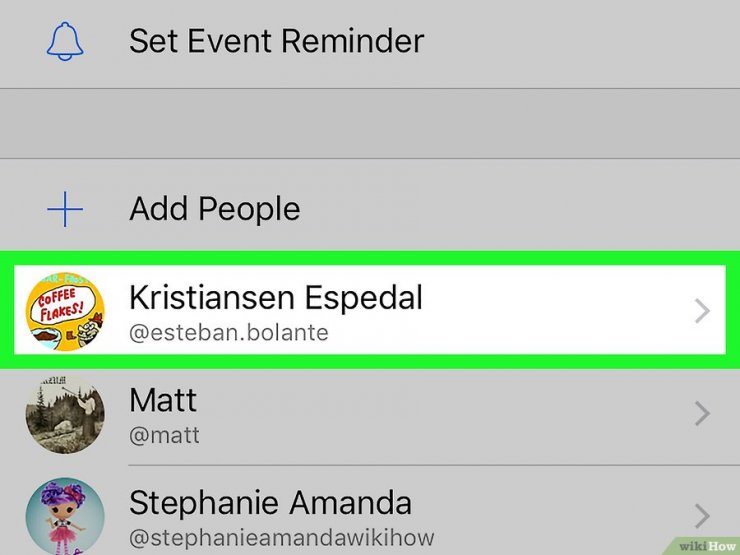Tap the @esteban.bolante username
Image resolution: width=740 pixels, height=555 pixels.
(x=229, y=333)
